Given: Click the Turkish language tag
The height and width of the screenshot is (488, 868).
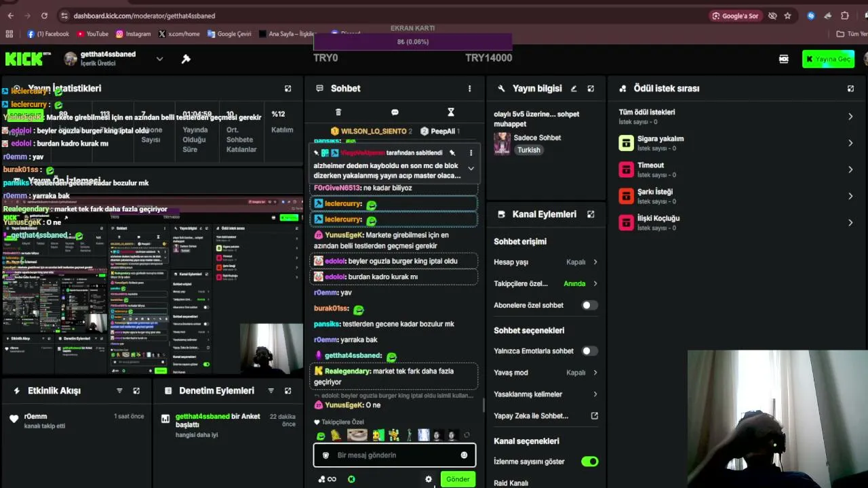Looking at the screenshot, I should tap(529, 150).
